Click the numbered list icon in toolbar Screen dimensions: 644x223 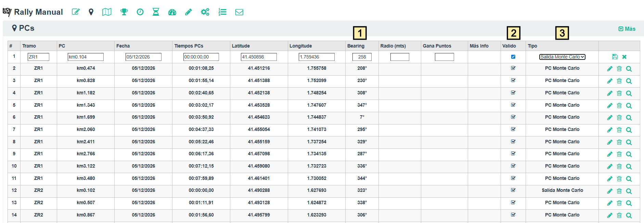click(222, 12)
